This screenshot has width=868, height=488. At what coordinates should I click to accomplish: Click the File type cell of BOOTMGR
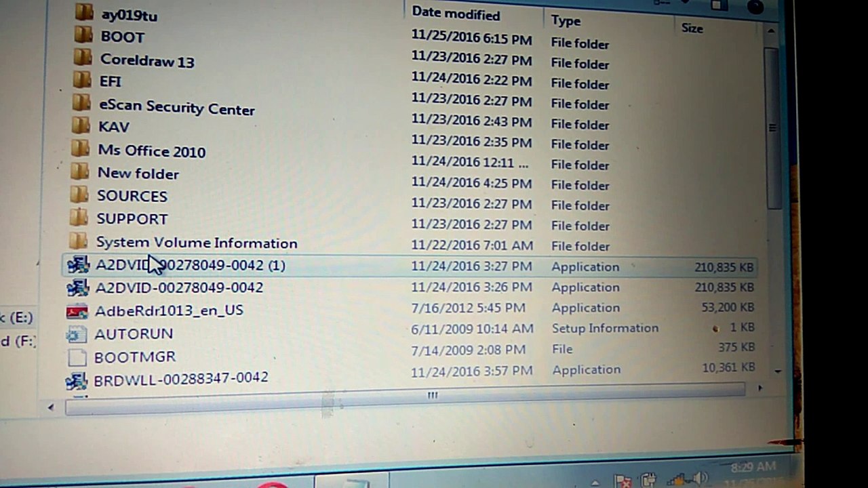click(562, 349)
